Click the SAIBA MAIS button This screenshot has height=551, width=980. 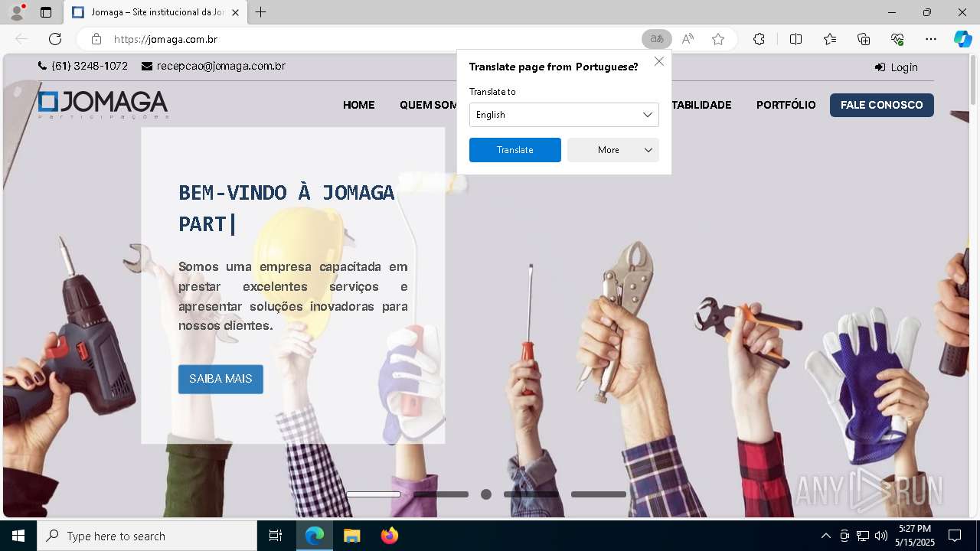(x=220, y=379)
